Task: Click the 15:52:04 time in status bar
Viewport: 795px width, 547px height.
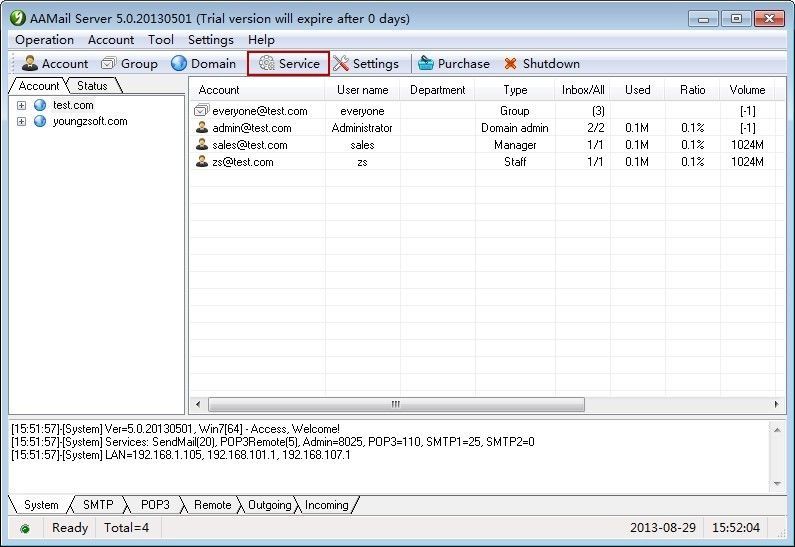Action: (x=736, y=528)
